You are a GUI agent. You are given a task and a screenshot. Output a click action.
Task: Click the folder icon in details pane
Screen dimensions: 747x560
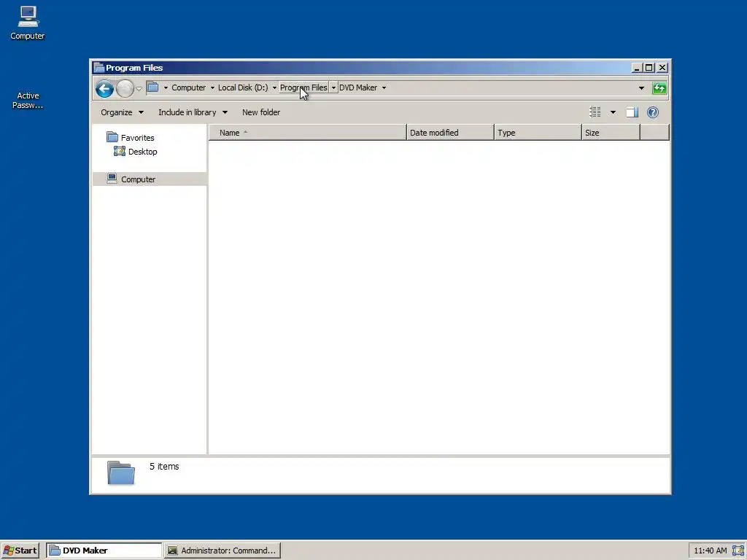tap(121, 472)
